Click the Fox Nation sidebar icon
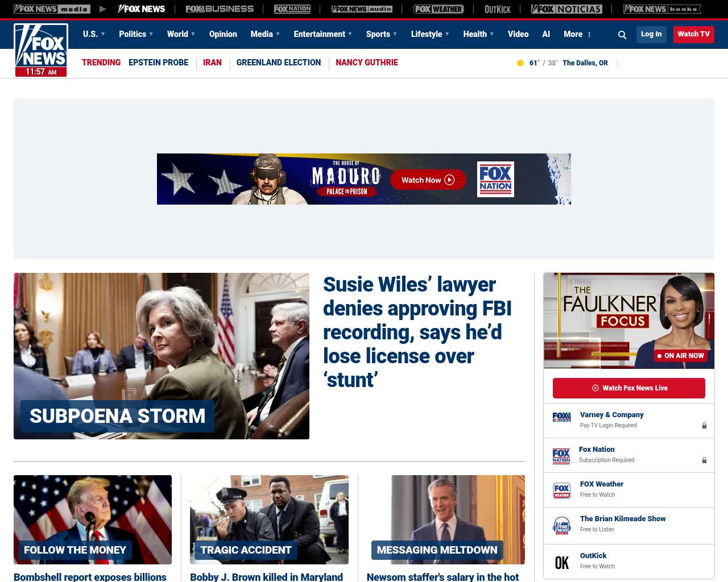Screen dimensions: 728x582 click(561, 456)
